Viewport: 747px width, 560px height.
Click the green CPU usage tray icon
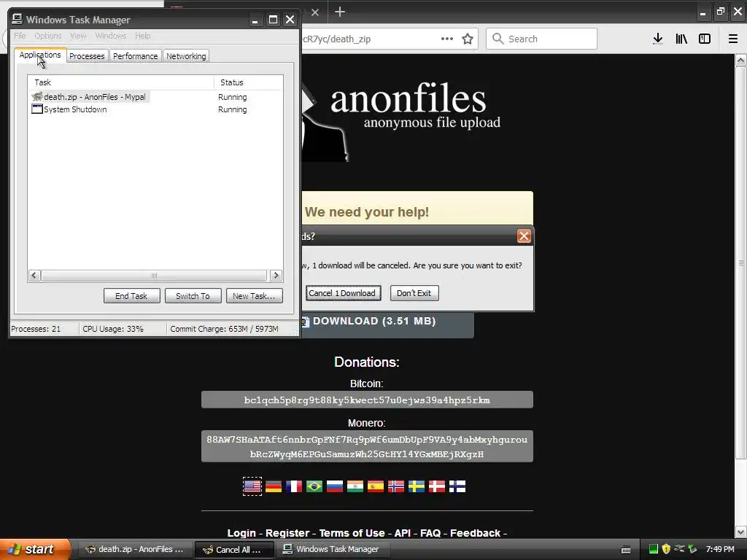(x=654, y=549)
